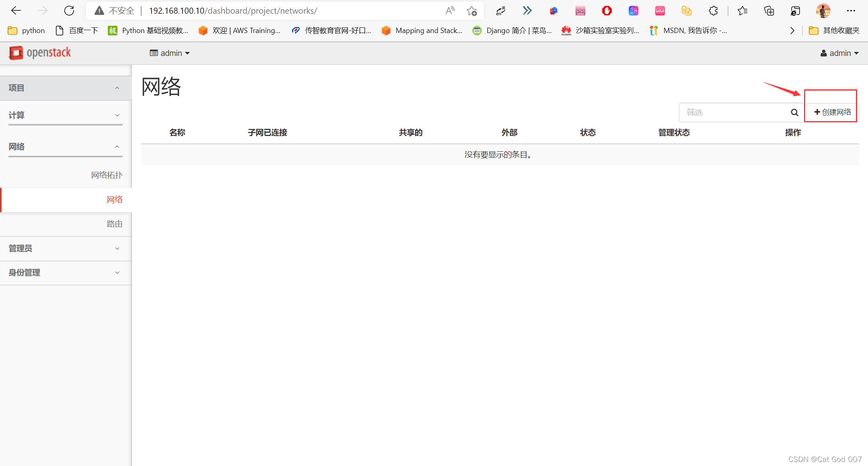Screen dimensions: 868x466
Task: Expand the 身份管理 sidebar section
Action: [x=65, y=272]
